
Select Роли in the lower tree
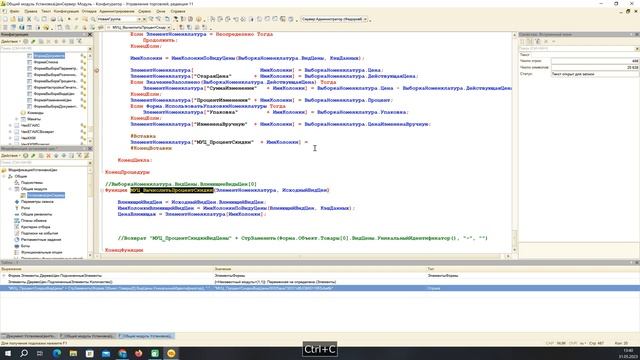point(25,208)
